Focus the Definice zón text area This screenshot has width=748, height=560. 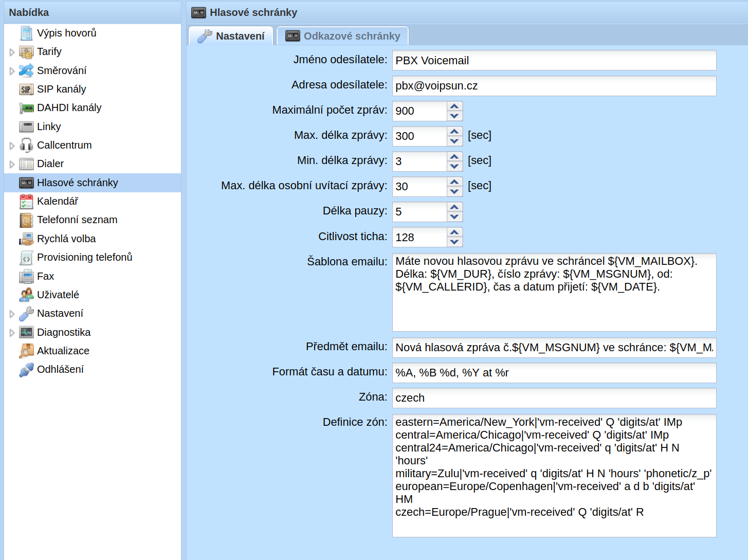[x=554, y=476]
